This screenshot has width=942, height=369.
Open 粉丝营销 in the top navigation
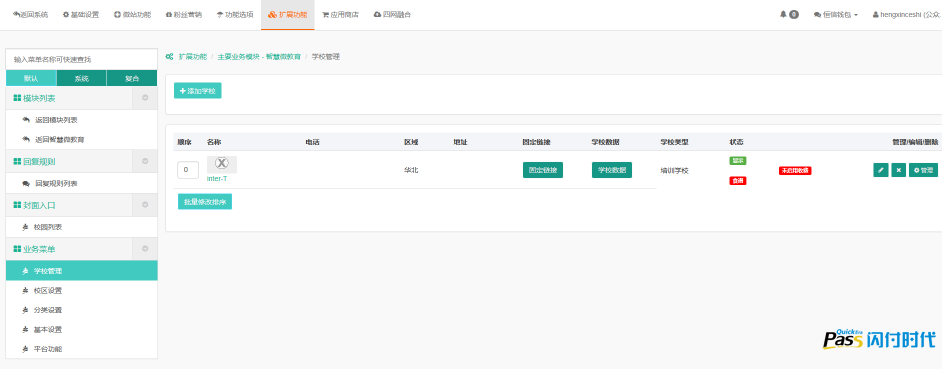184,14
